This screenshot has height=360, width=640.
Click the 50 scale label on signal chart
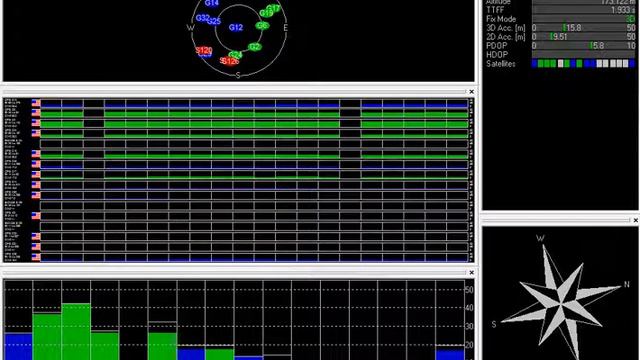[x=469, y=290]
